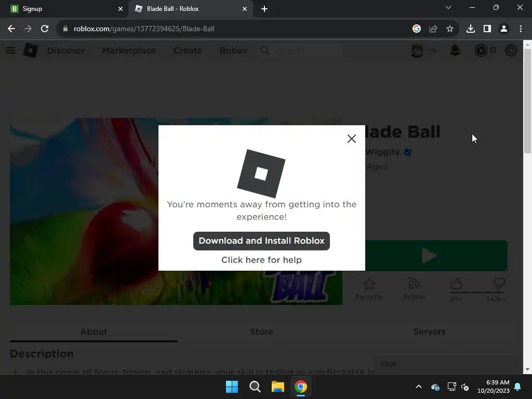Open File Explorer from the taskbar
The height and width of the screenshot is (399, 532).
click(x=278, y=387)
